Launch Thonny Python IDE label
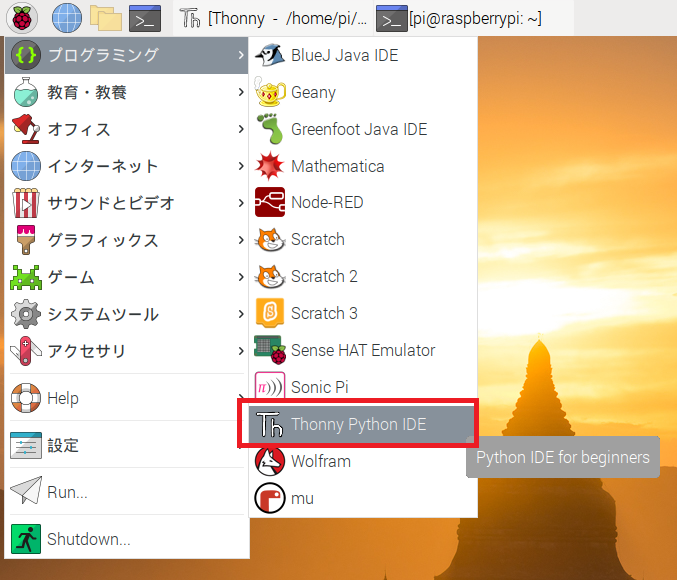Image resolution: width=677 pixels, height=580 pixels. [x=358, y=424]
